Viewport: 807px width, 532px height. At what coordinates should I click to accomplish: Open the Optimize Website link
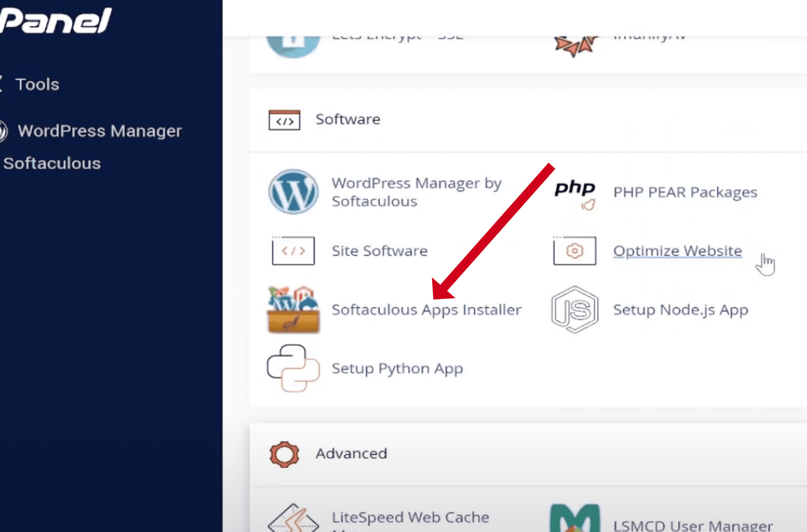[678, 251]
